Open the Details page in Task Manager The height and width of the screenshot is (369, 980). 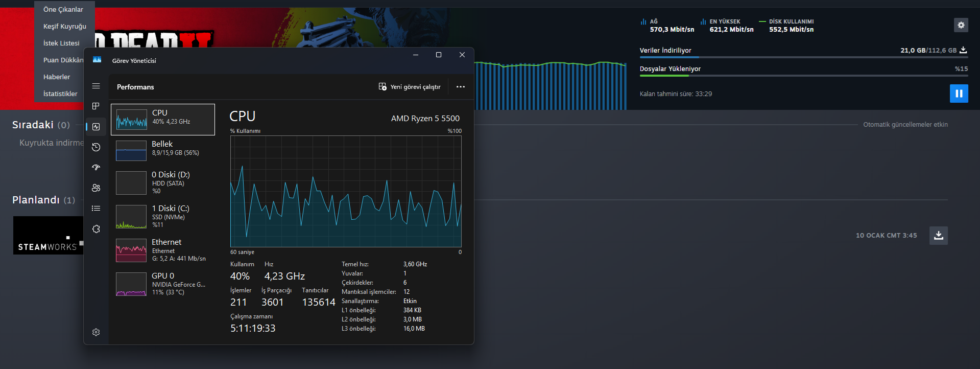click(x=96, y=209)
